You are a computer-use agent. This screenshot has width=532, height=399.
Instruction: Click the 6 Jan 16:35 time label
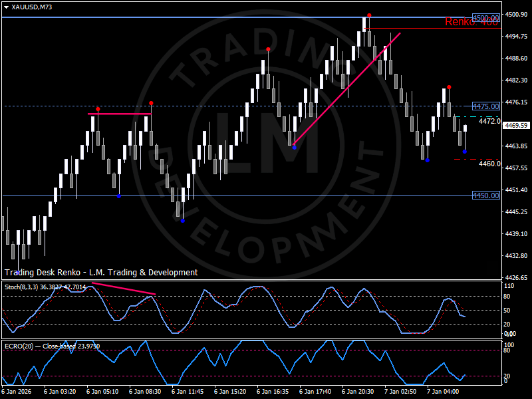click(273, 392)
